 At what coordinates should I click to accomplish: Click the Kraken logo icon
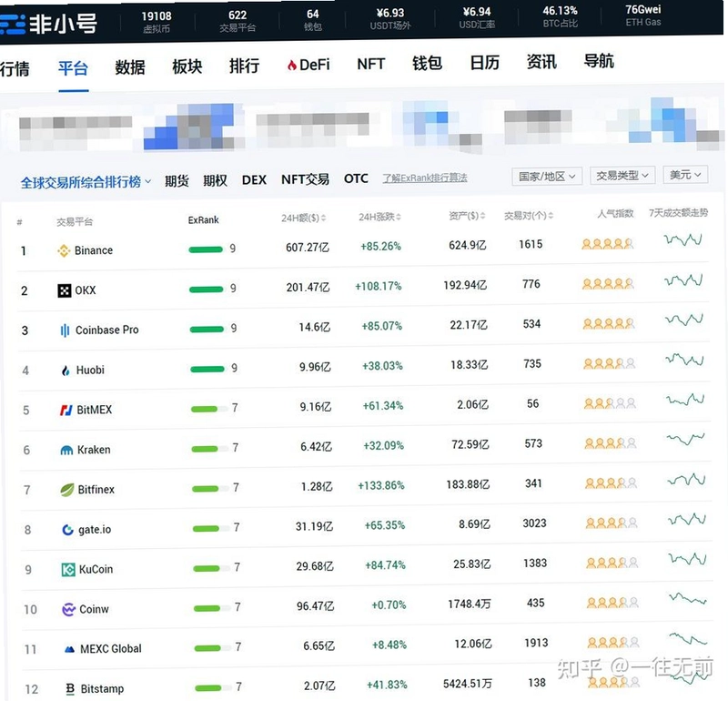coord(66,450)
